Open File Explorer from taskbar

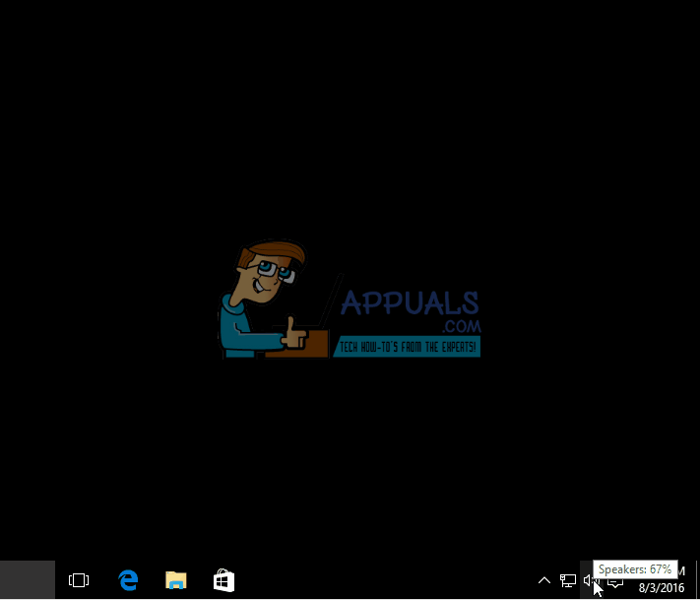[175, 580]
